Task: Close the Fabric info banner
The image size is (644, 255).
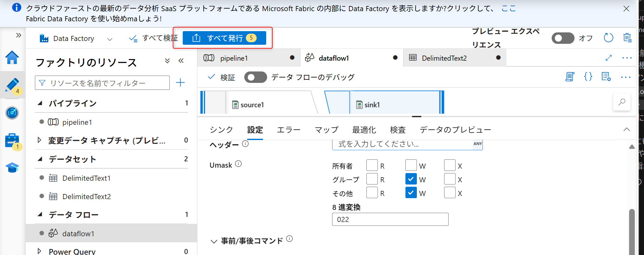Action: click(x=626, y=9)
